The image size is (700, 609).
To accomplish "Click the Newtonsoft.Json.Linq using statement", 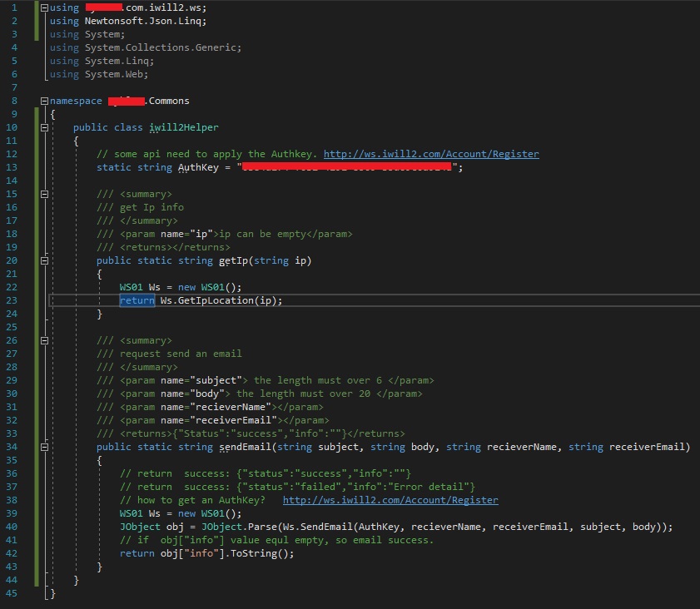I will [x=145, y=21].
